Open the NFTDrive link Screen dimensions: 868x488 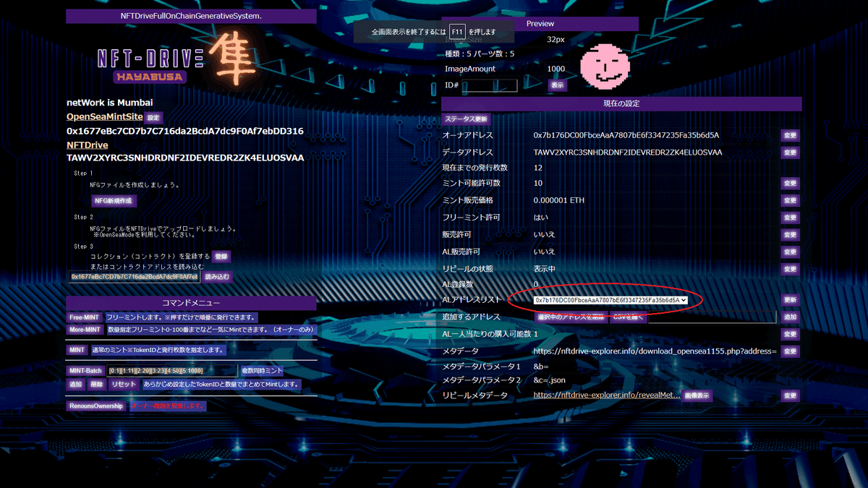pyautogui.click(x=88, y=145)
